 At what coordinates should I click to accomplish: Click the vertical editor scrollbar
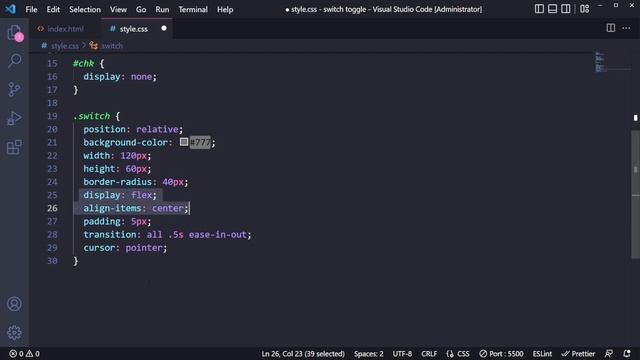point(636,195)
